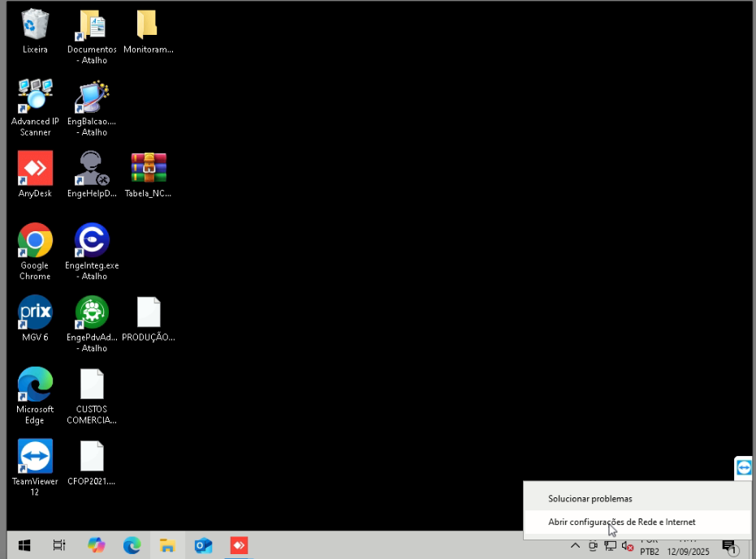Expand hidden system tray icons chevron

(x=575, y=546)
